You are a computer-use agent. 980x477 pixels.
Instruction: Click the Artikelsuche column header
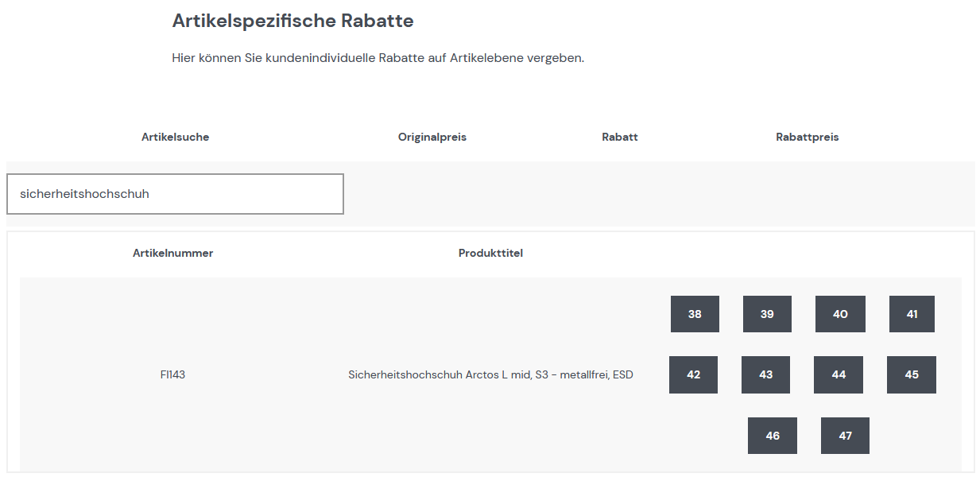[x=175, y=137]
